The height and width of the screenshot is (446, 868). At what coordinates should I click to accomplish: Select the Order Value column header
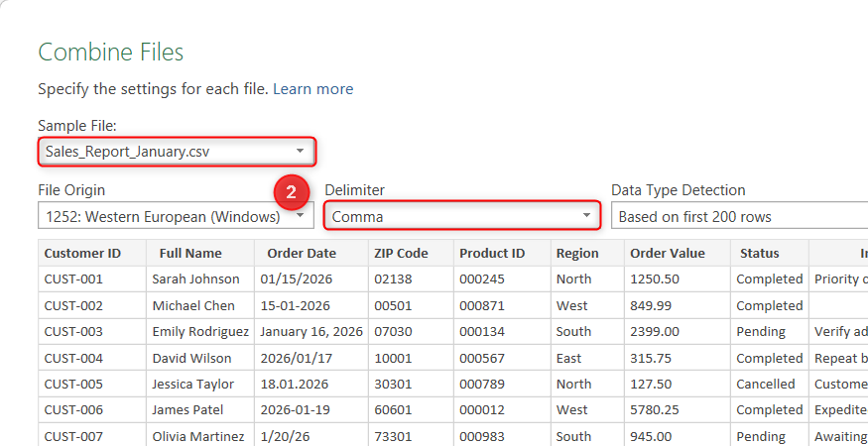(678, 253)
